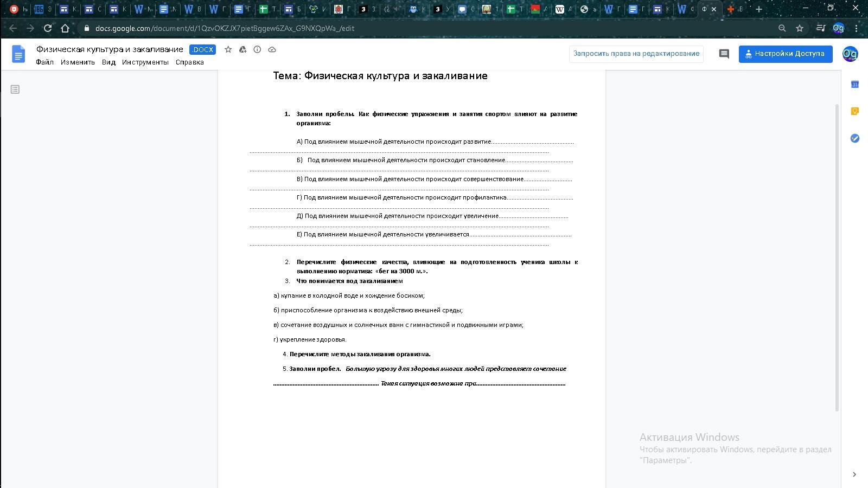The width and height of the screenshot is (868, 488).
Task: Open the Chrome three-dot menu
Action: tap(857, 28)
